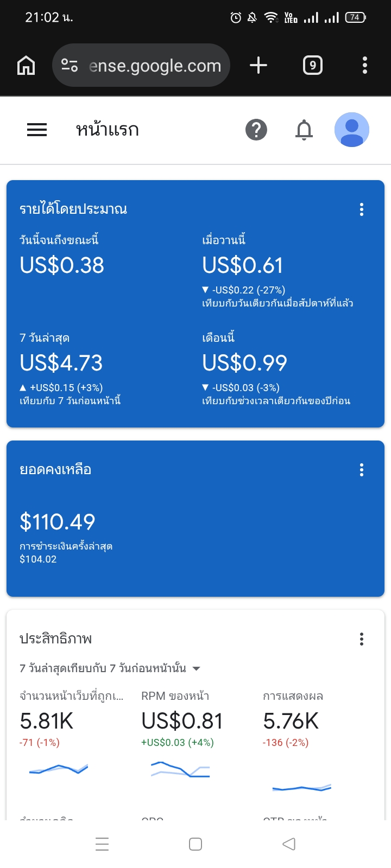Tap the 5.81K page views sparkline chart
Image resolution: width=391 pixels, height=868 pixels.
tap(59, 769)
